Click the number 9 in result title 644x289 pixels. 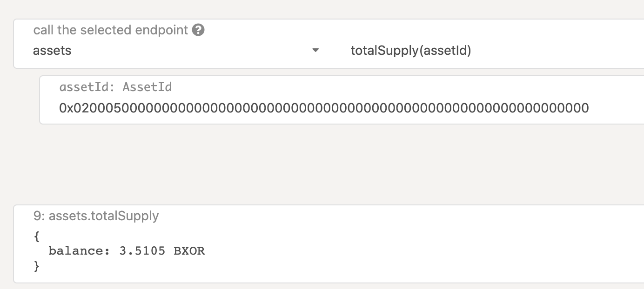point(37,216)
